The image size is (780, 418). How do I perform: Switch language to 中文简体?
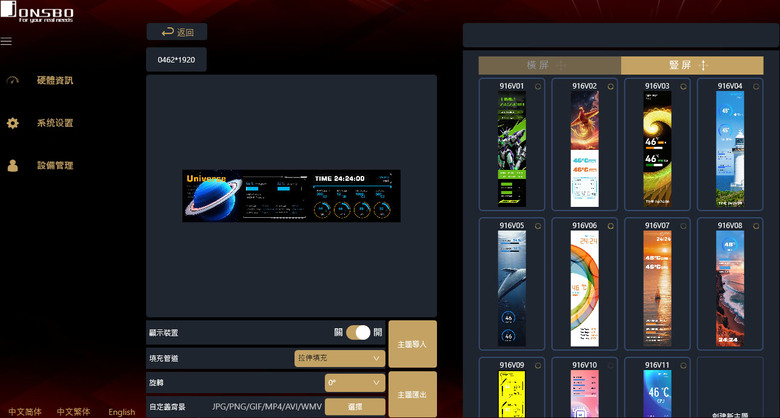(x=25, y=412)
